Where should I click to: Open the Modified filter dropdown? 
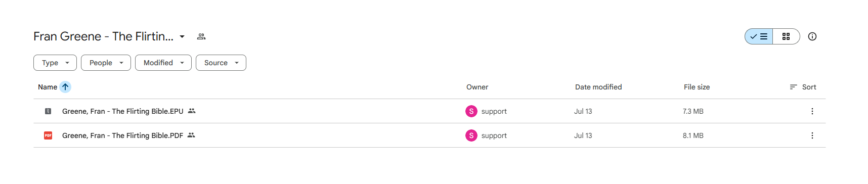(163, 63)
